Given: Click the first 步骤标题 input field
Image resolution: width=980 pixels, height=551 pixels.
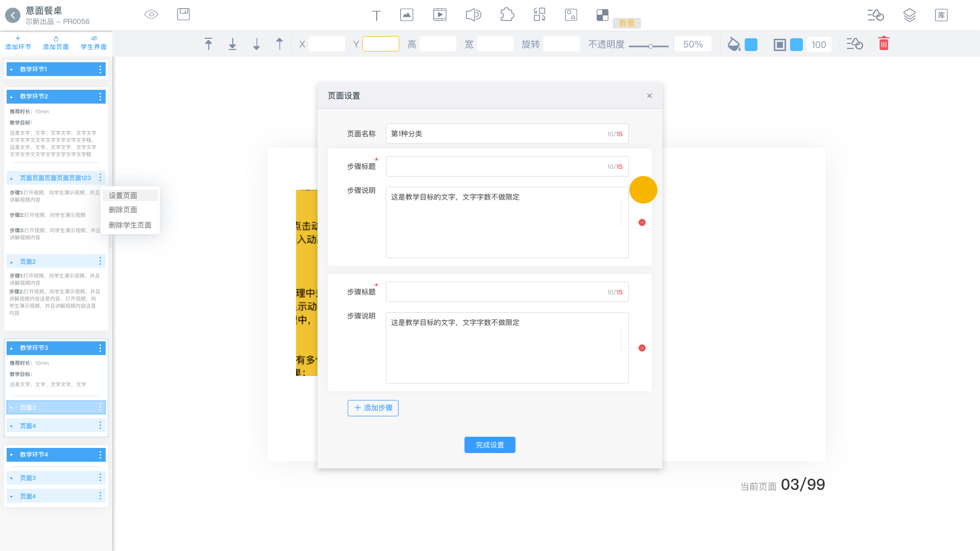Looking at the screenshot, I should pyautogui.click(x=507, y=166).
